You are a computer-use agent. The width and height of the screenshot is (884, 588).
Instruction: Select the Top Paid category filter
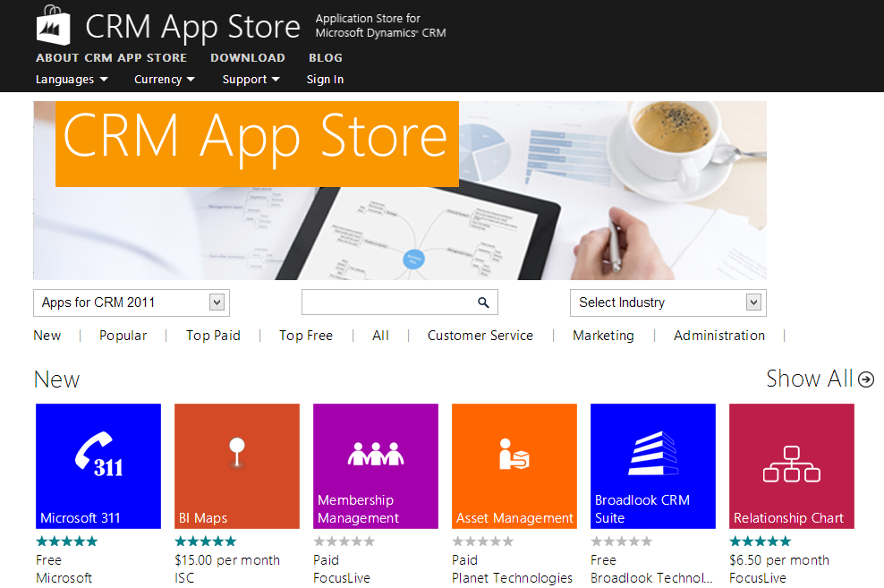(213, 336)
